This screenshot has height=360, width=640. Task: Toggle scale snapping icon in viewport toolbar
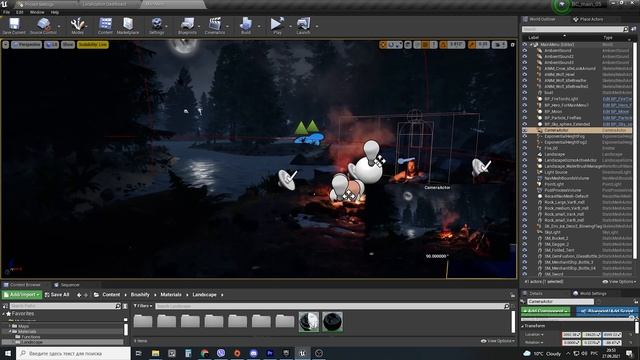pyautogui.click(x=472, y=44)
